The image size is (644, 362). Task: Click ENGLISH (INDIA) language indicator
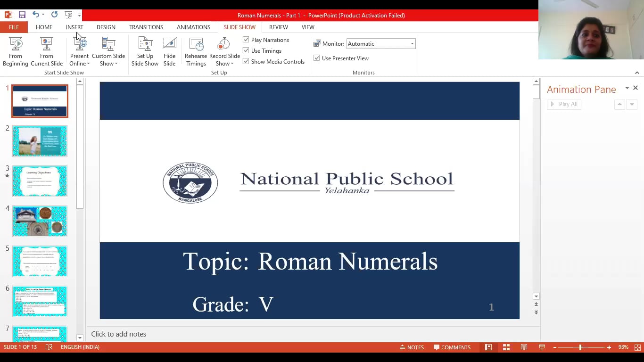(x=80, y=347)
